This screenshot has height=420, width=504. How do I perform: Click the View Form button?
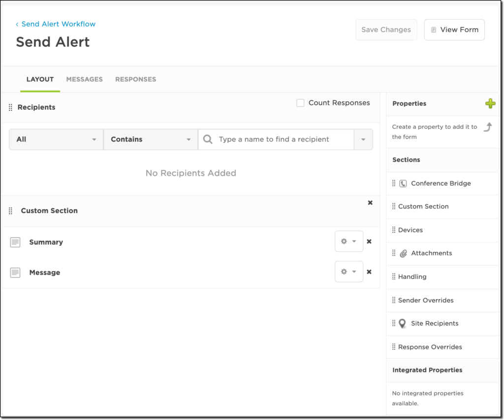tap(454, 30)
